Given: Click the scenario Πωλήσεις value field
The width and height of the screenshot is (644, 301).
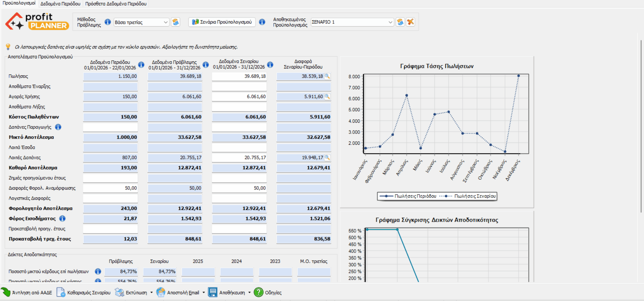Looking at the screenshot, I should coord(239,77).
